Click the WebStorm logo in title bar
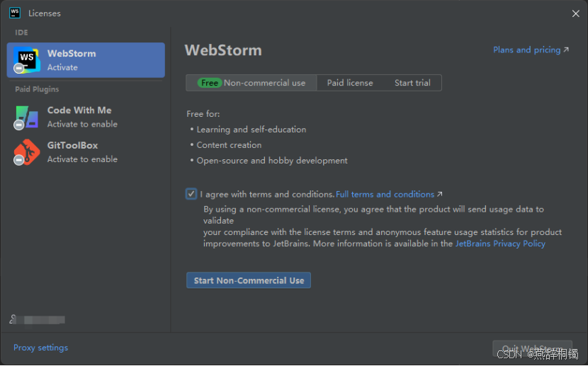The height and width of the screenshot is (366, 588). pyautogui.click(x=15, y=13)
